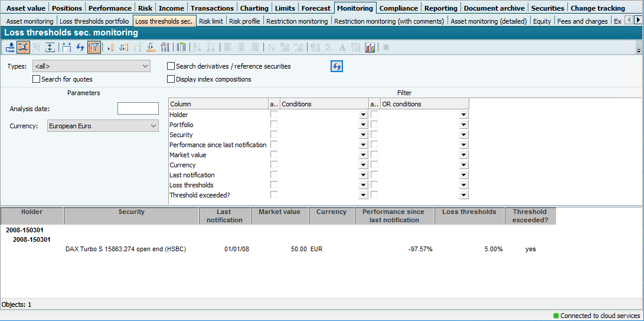Viewport: 644px width, 321px height.
Task: Click the Analysis date input field
Action: (x=138, y=109)
